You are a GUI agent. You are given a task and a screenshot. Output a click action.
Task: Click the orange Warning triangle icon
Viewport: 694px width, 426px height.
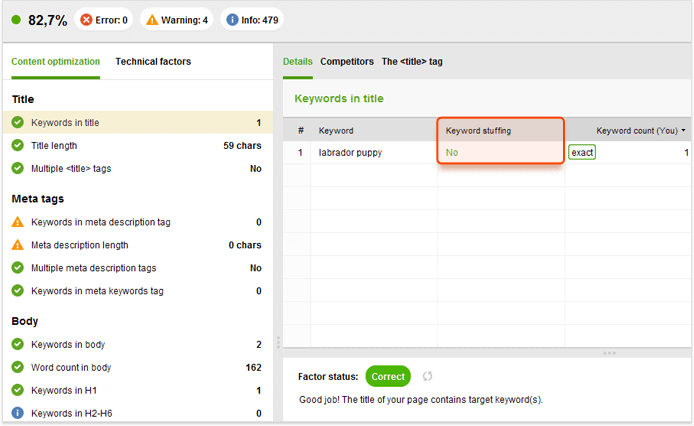point(152,20)
